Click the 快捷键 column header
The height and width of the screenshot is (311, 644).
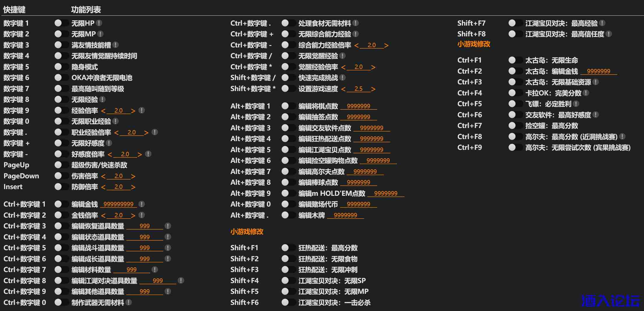tap(14, 10)
